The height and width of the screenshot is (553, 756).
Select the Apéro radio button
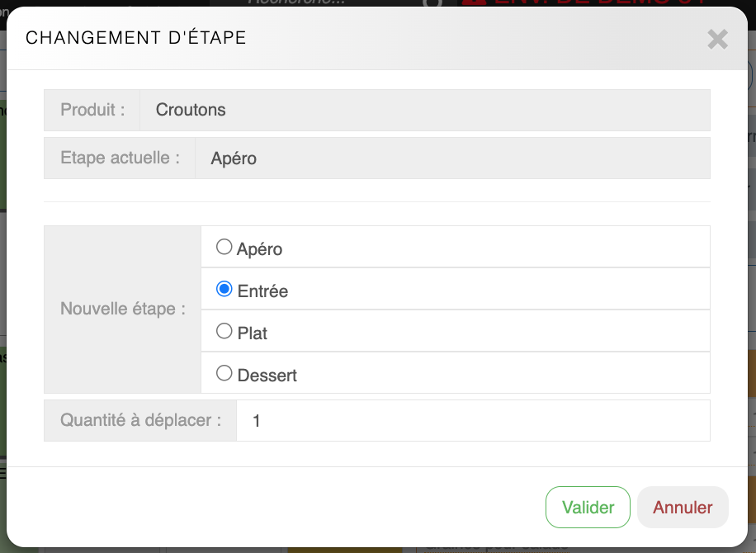click(224, 247)
